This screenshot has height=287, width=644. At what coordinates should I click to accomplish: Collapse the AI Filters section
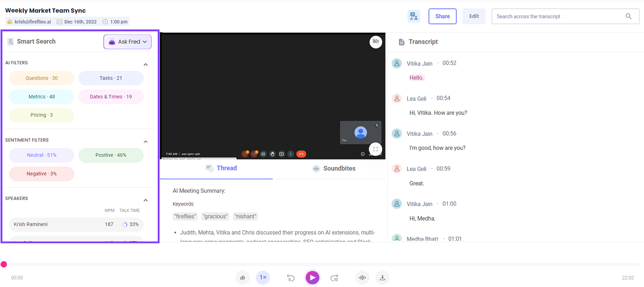tap(145, 64)
